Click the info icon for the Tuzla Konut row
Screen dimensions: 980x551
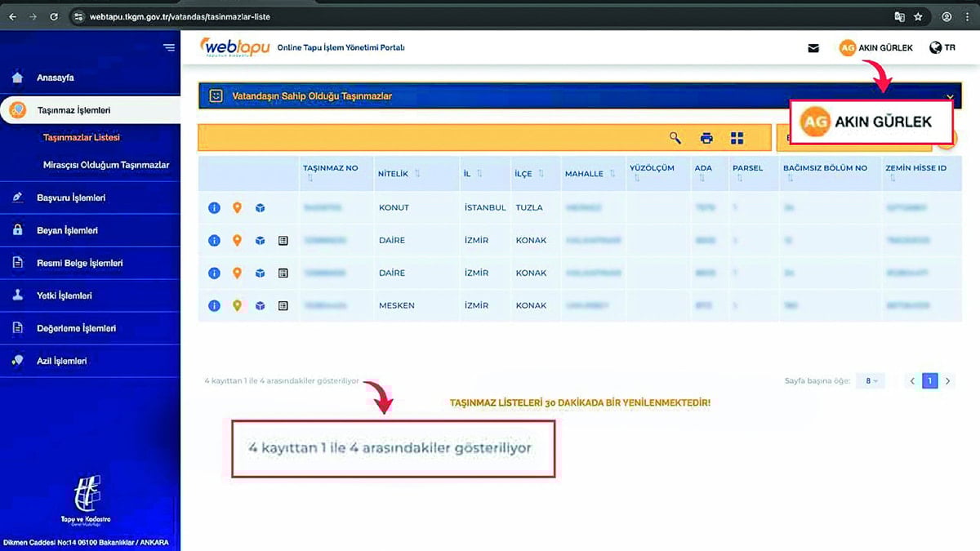pos(214,208)
